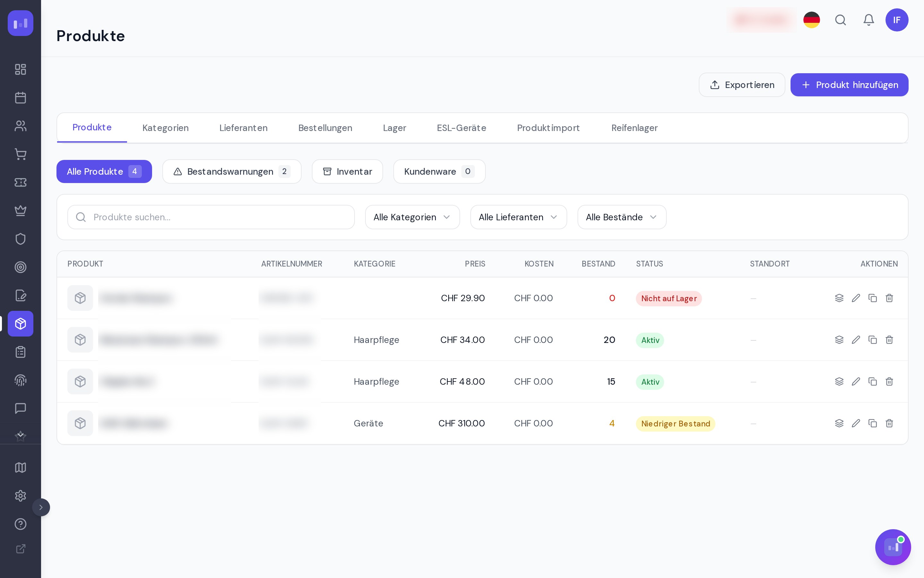Open the customers people icon in sidebar
The height and width of the screenshot is (578, 924).
tap(20, 126)
